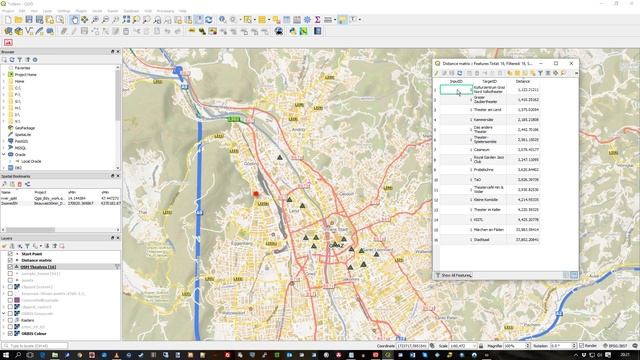Click the Toolbox gear icon in top toolbar

[307, 20]
